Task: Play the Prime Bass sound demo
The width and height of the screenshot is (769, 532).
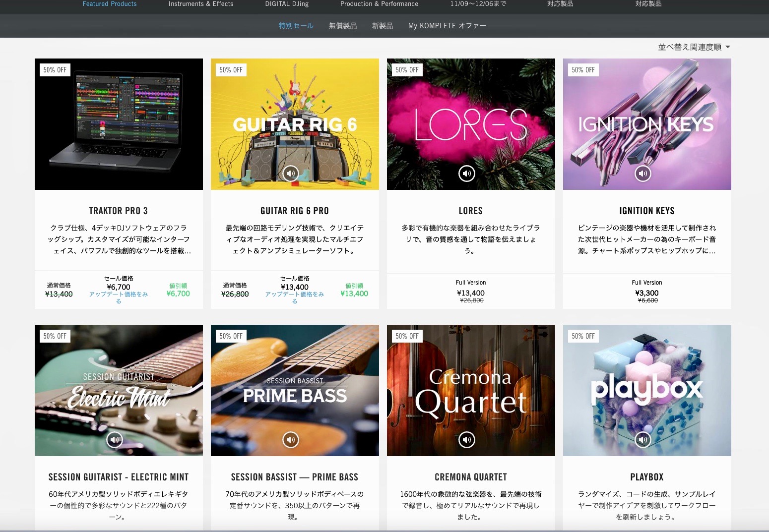Action: tap(291, 440)
